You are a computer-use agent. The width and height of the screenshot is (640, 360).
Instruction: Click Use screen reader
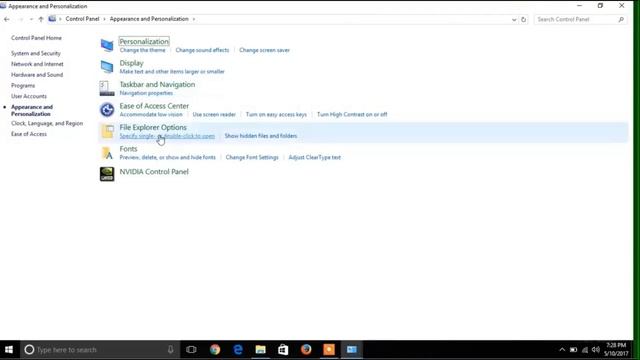pos(214,115)
